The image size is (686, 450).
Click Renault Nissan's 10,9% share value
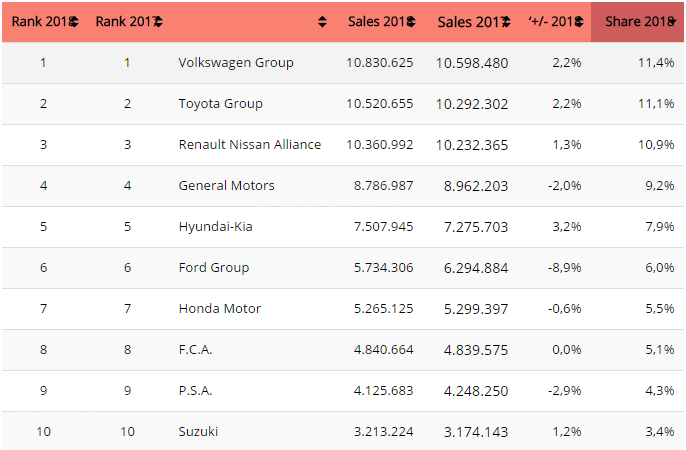pyautogui.click(x=656, y=145)
